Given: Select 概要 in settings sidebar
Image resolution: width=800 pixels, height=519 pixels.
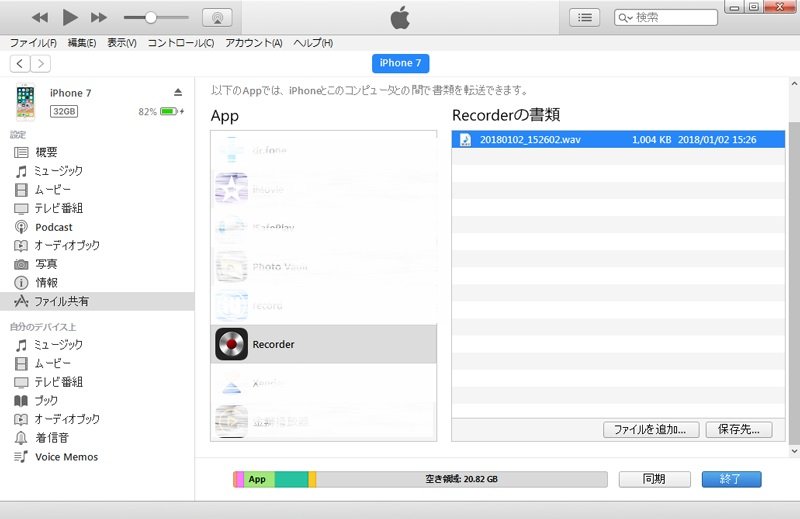Looking at the screenshot, I should point(97,152).
